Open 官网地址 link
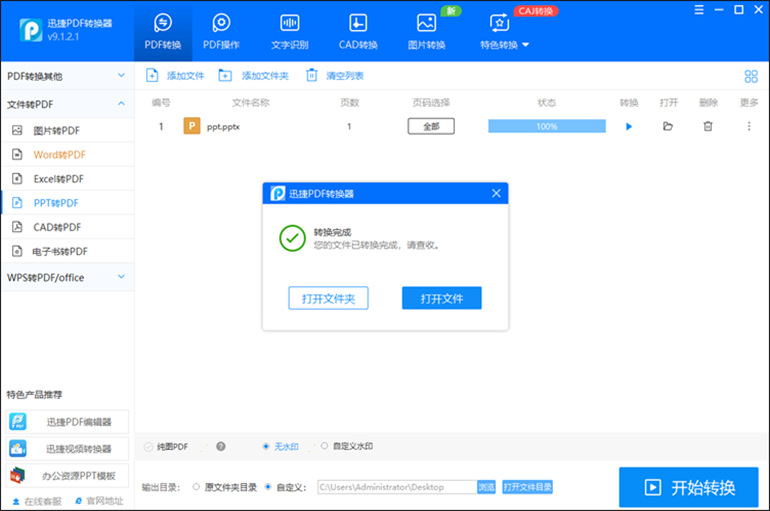 point(99,501)
